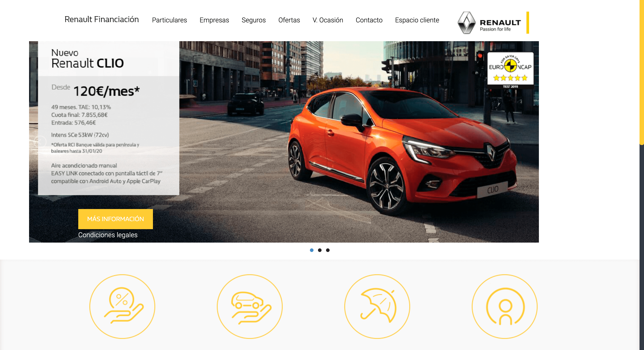Select the third carousel dot
644x350 pixels.
click(328, 250)
